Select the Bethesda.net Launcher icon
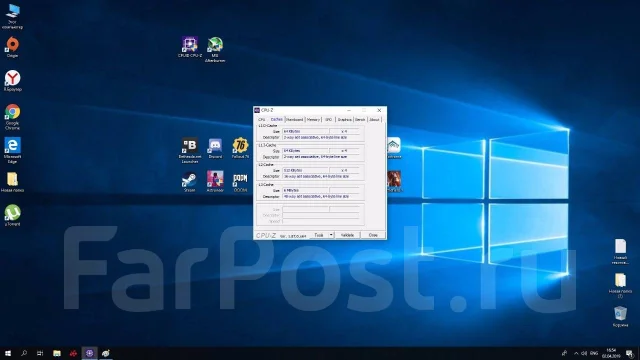Screen dimensions: 640x360 pos(190,151)
